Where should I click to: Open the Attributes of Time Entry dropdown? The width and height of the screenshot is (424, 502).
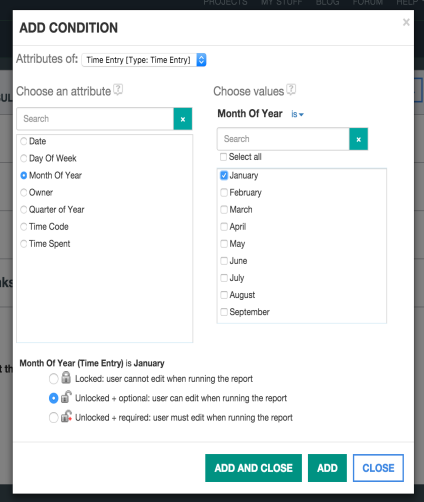(x=144, y=60)
